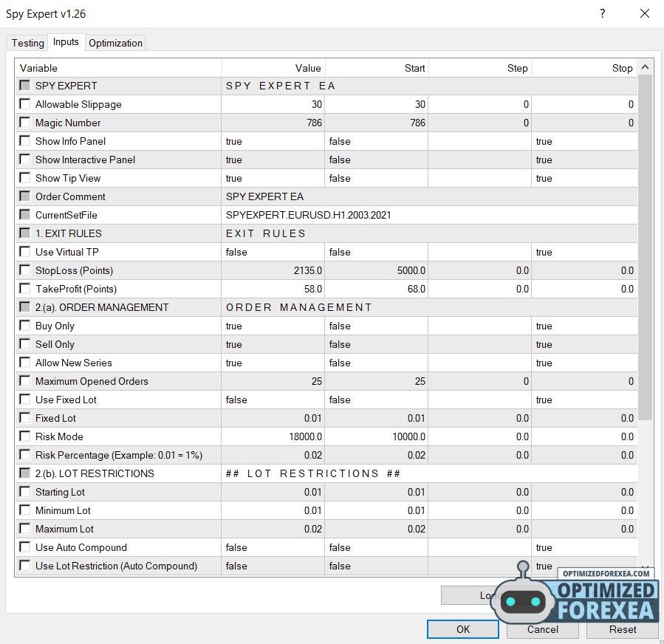This screenshot has height=644, width=664.
Task: Enable the Magic Number optimization checkbox
Action: click(x=25, y=123)
